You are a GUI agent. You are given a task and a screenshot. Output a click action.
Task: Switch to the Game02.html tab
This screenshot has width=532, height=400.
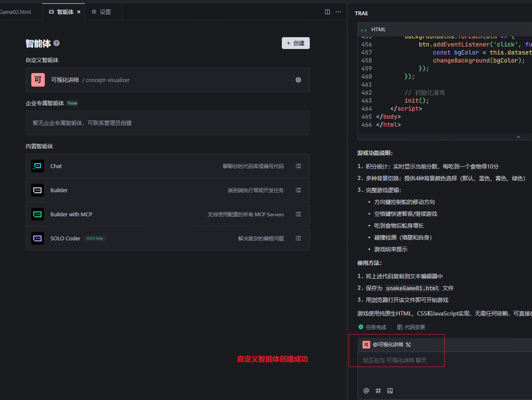click(x=15, y=12)
